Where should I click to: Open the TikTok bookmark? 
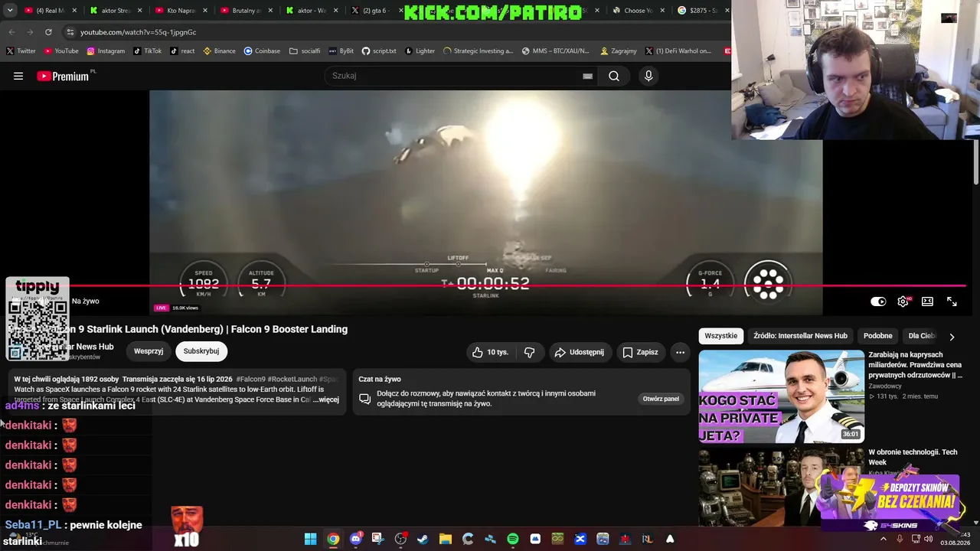pyautogui.click(x=147, y=51)
